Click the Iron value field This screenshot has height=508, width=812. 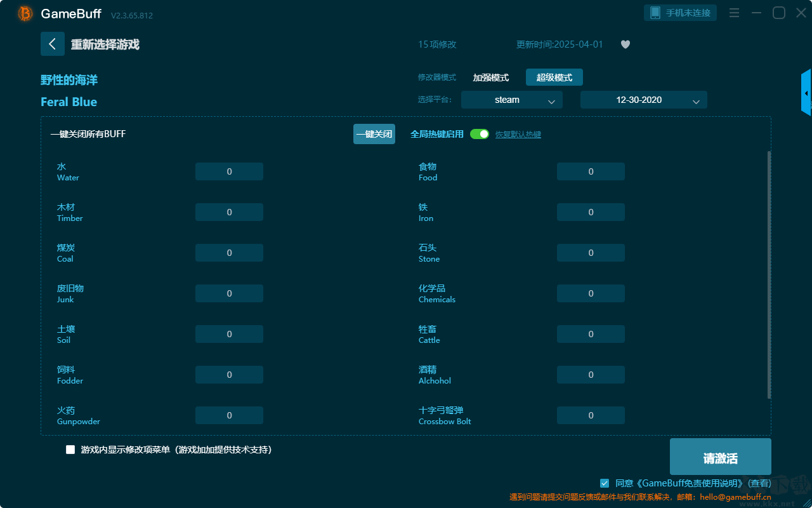coord(591,212)
